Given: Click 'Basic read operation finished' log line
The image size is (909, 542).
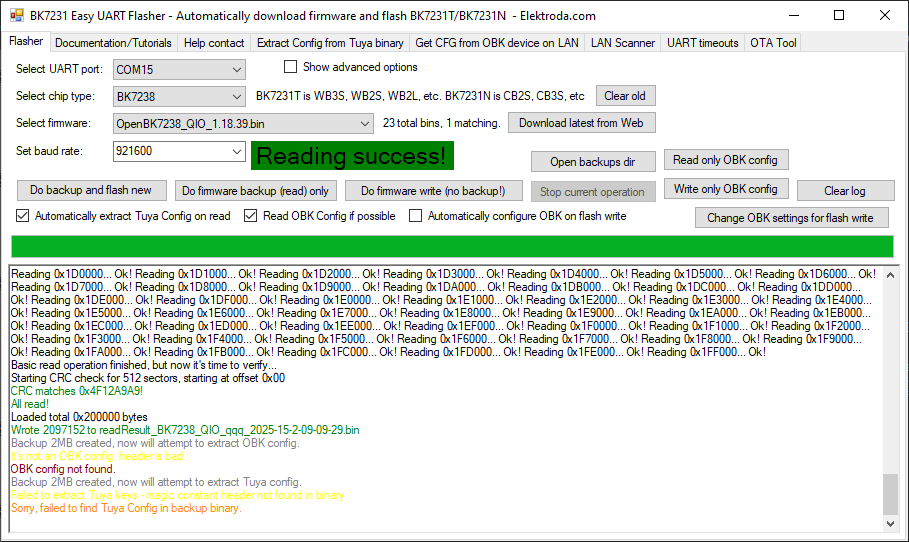Looking at the screenshot, I should click(x=144, y=365).
